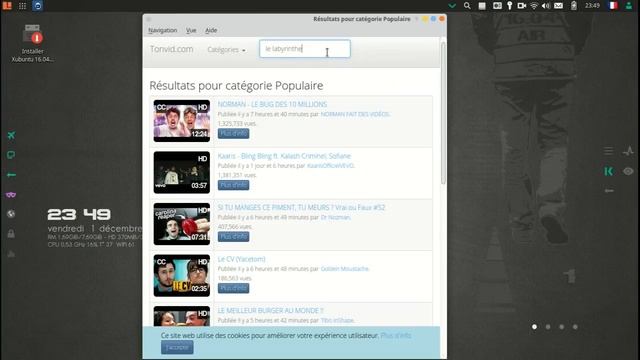Click the Tonvid.com logo link
The height and width of the screenshot is (360, 640).
pyautogui.click(x=171, y=49)
